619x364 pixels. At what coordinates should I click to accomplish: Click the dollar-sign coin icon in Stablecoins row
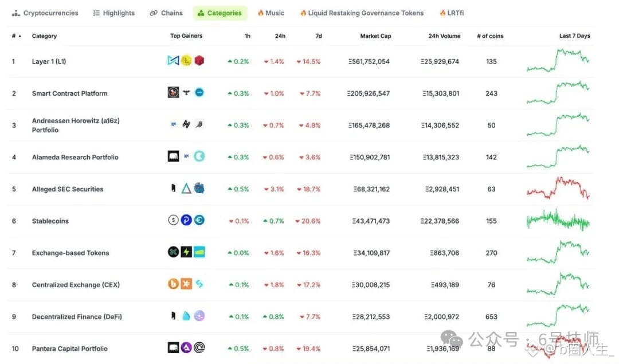pyautogui.click(x=173, y=220)
